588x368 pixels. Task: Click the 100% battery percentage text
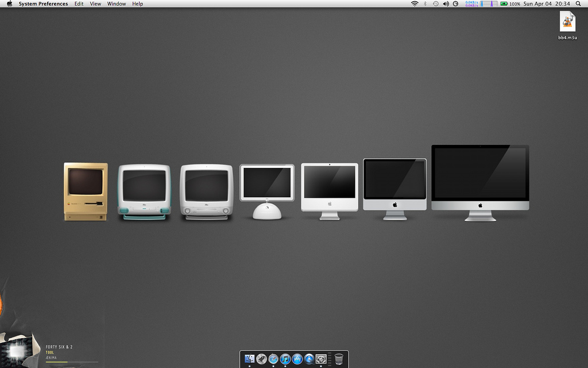tap(515, 4)
